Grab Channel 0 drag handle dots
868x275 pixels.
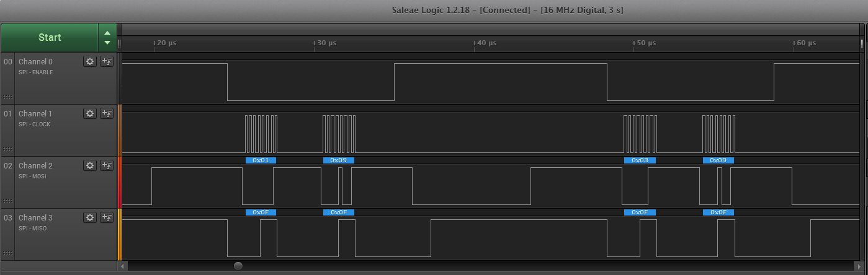(7, 97)
